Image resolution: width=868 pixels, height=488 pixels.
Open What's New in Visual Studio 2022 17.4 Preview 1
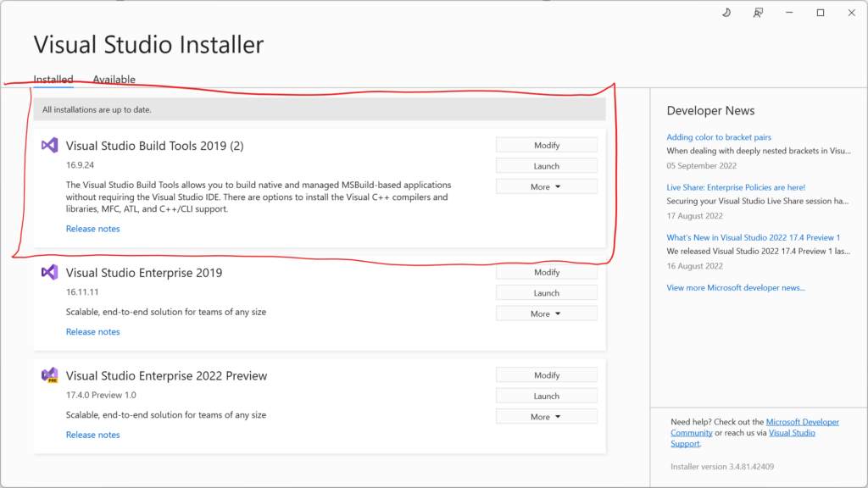pyautogui.click(x=753, y=237)
